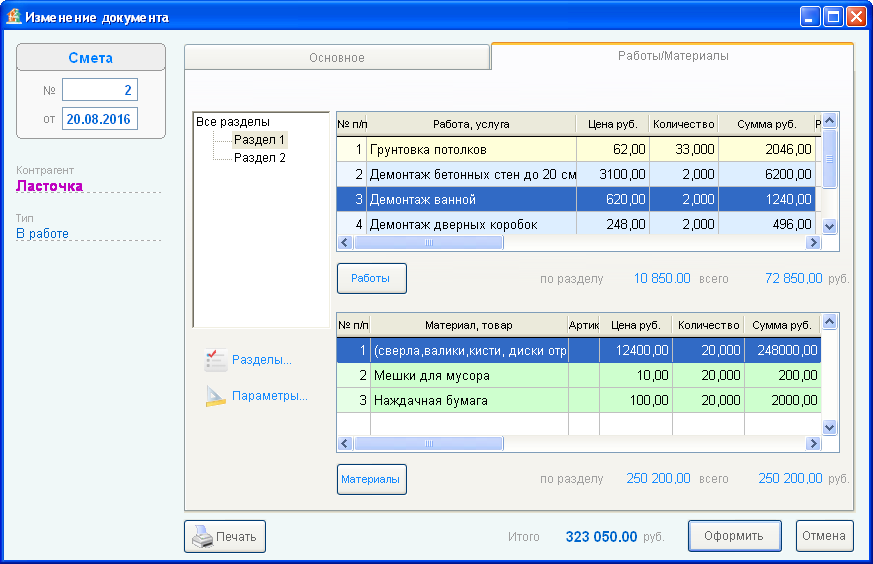
Task: Click the Материалы button
Action: 371,479
